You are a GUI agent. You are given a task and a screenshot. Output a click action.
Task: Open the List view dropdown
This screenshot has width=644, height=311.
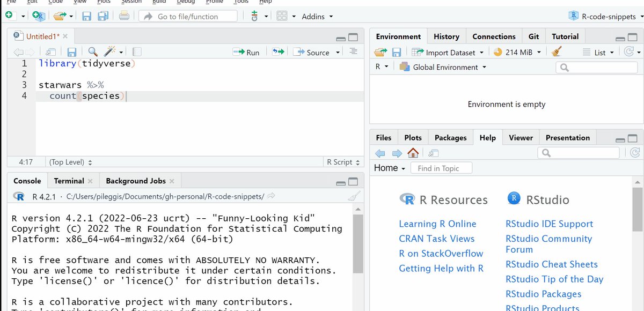tap(598, 53)
